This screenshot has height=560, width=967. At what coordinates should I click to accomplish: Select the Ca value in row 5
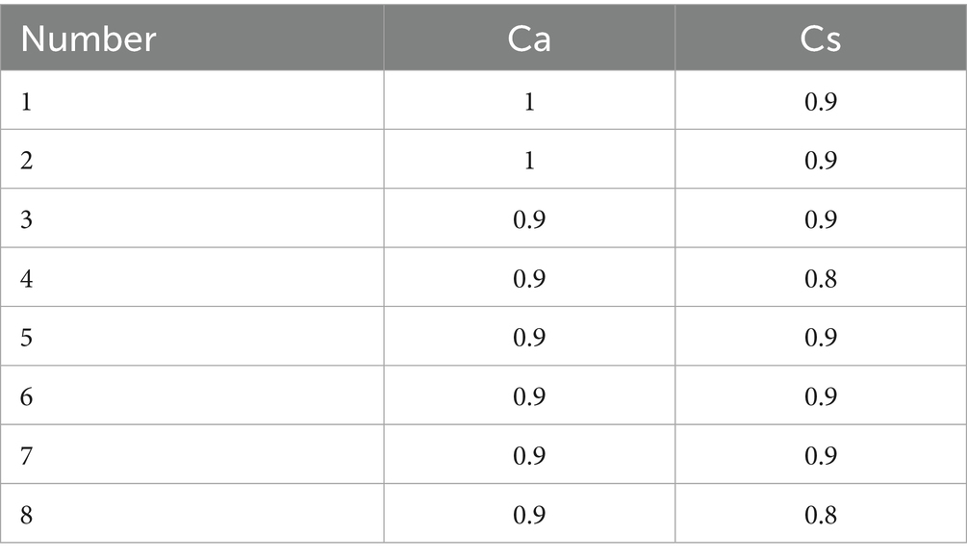point(529,338)
